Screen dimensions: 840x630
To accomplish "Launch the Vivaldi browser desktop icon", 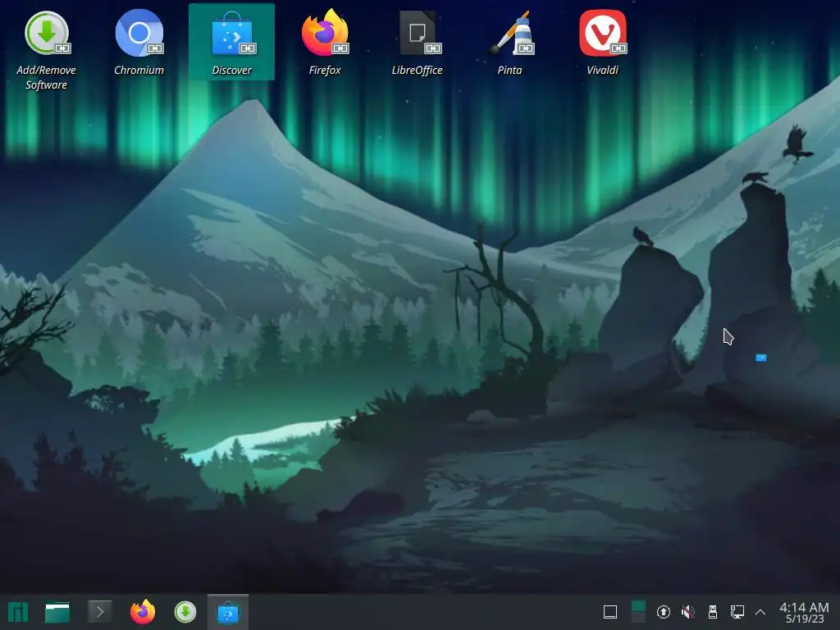I will tap(603, 43).
